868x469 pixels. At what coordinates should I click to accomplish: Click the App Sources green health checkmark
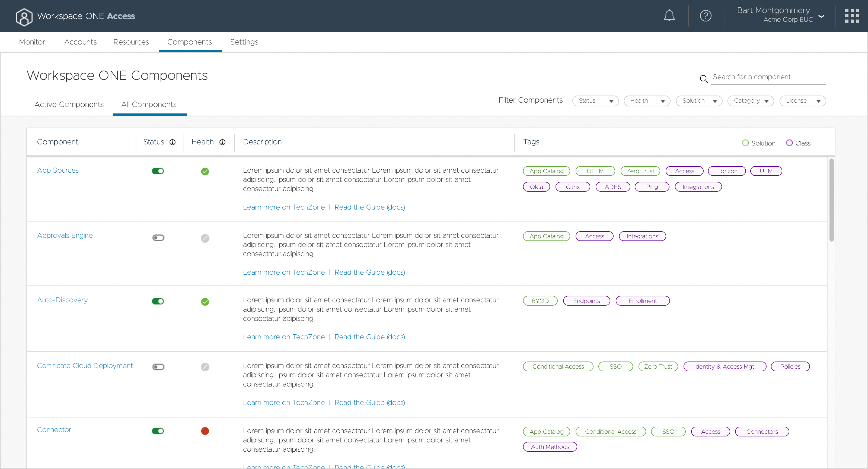[205, 171]
